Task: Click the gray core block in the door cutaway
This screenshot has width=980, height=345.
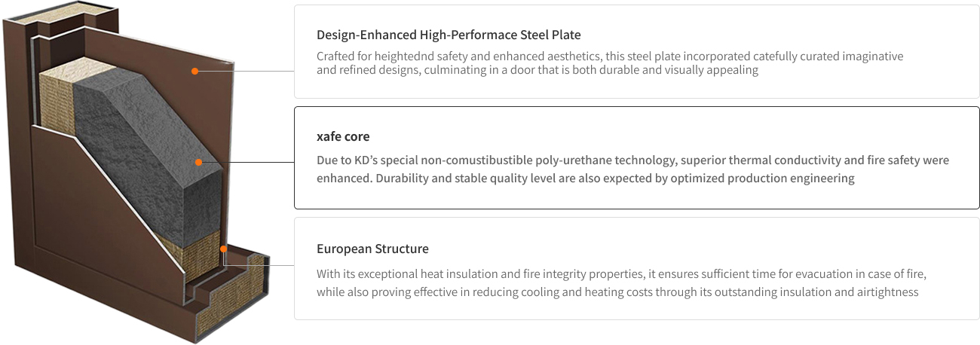Action: click(x=151, y=173)
